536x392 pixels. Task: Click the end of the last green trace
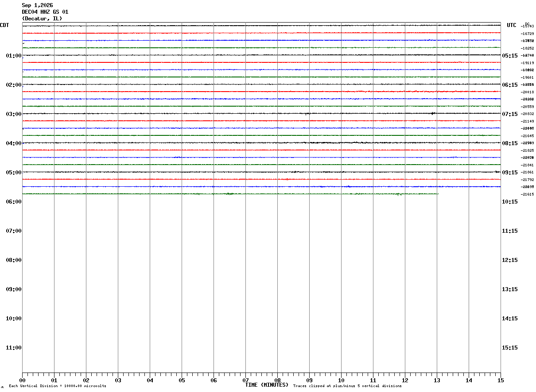438,194
